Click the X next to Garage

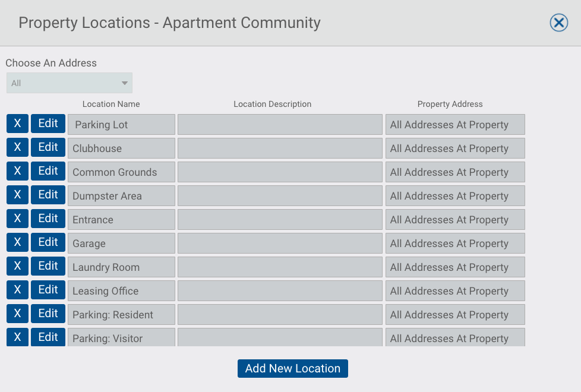click(x=17, y=242)
